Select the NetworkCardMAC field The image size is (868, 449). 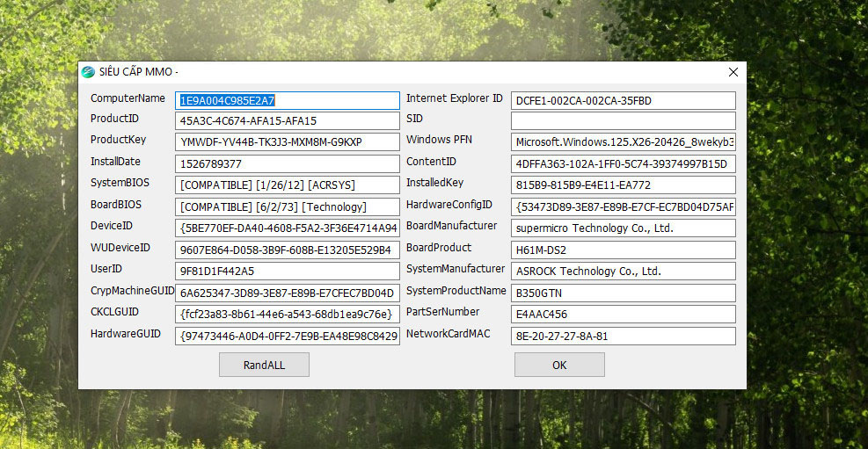pos(624,336)
